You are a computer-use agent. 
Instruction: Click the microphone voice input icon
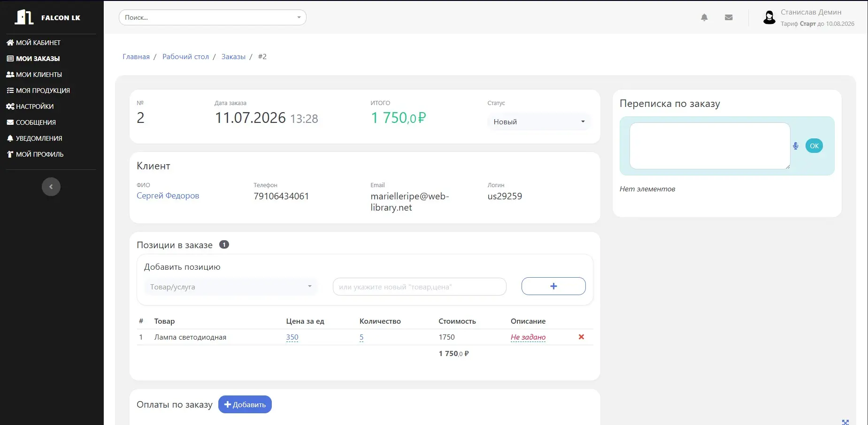pos(796,146)
